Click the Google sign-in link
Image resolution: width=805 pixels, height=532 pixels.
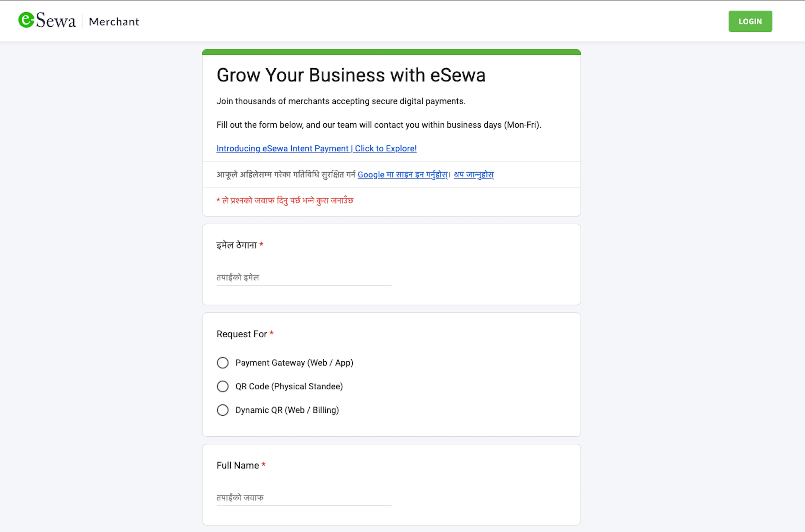(x=402, y=174)
